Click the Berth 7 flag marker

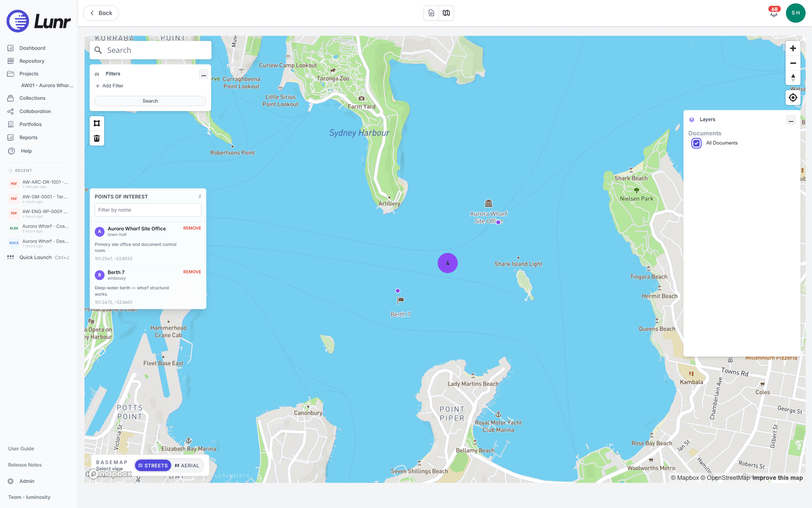pos(400,300)
